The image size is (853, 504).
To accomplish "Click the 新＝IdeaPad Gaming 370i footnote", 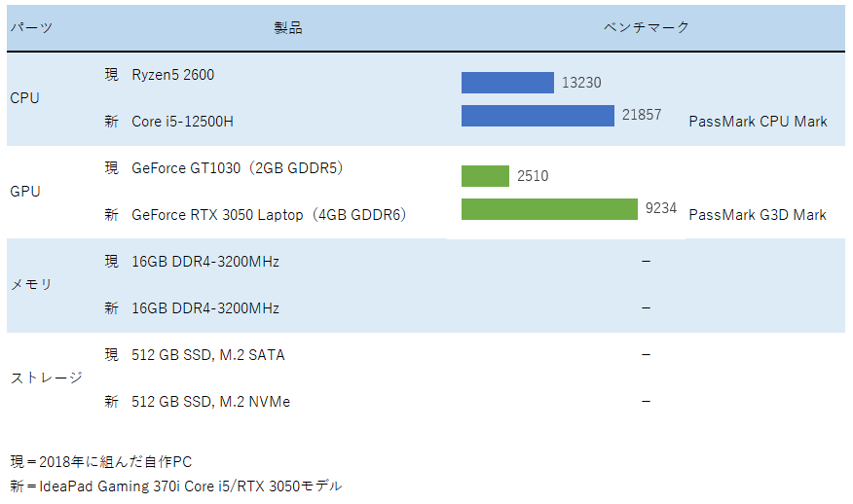I will 175,486.
